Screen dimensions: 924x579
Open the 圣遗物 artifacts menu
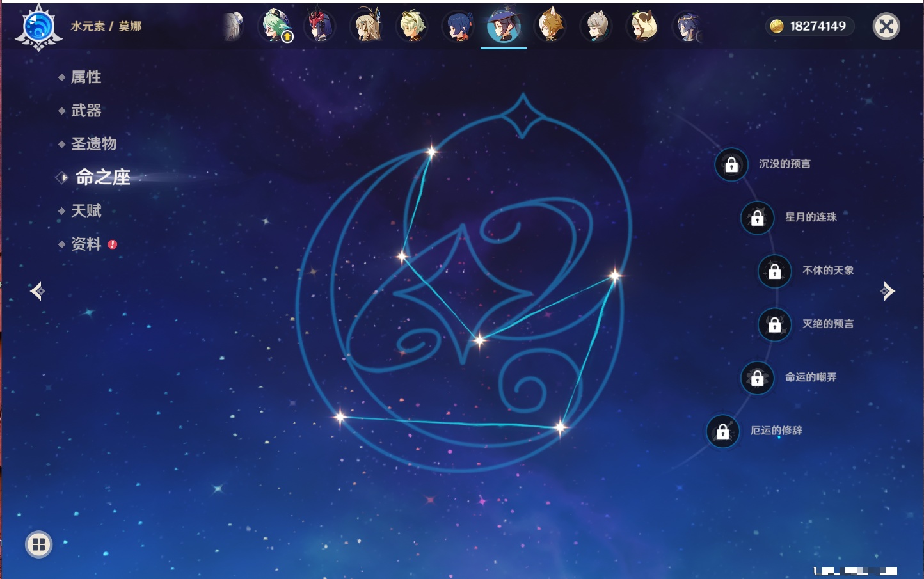click(93, 143)
